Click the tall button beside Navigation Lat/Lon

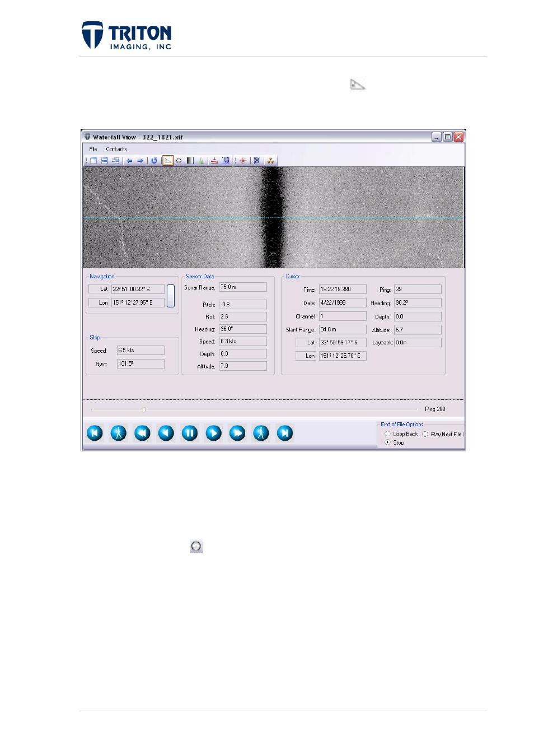(171, 296)
